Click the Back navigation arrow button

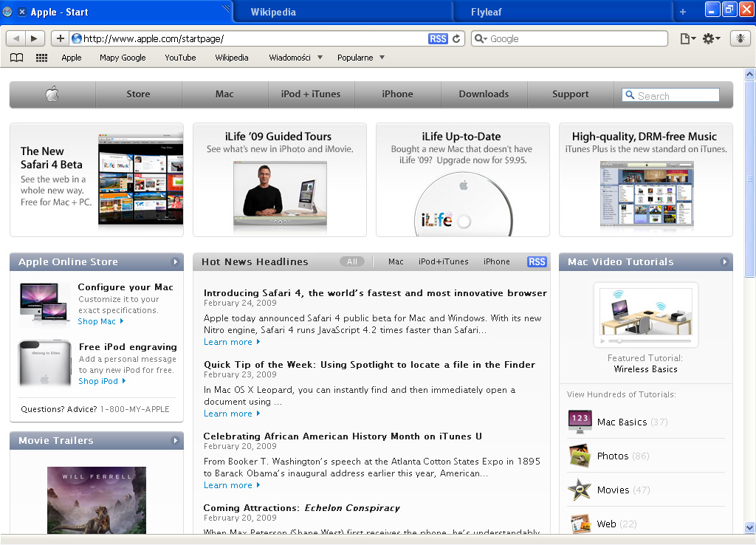(16, 38)
